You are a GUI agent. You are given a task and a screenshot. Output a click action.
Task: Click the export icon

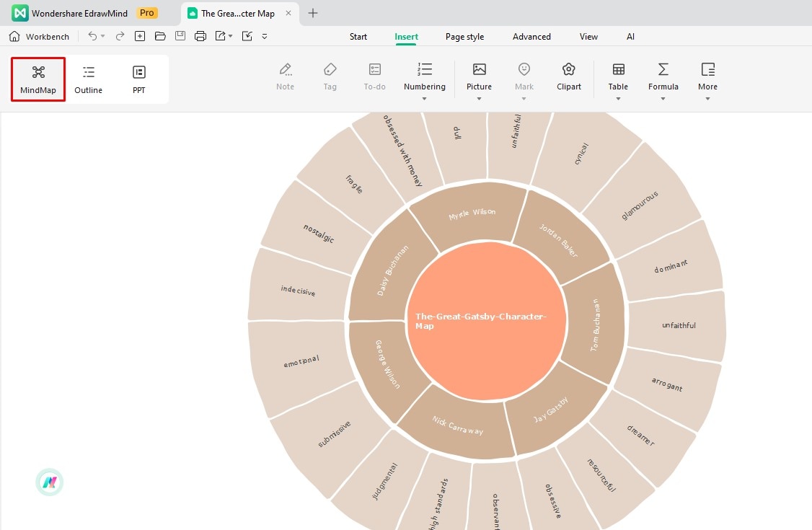(x=221, y=36)
